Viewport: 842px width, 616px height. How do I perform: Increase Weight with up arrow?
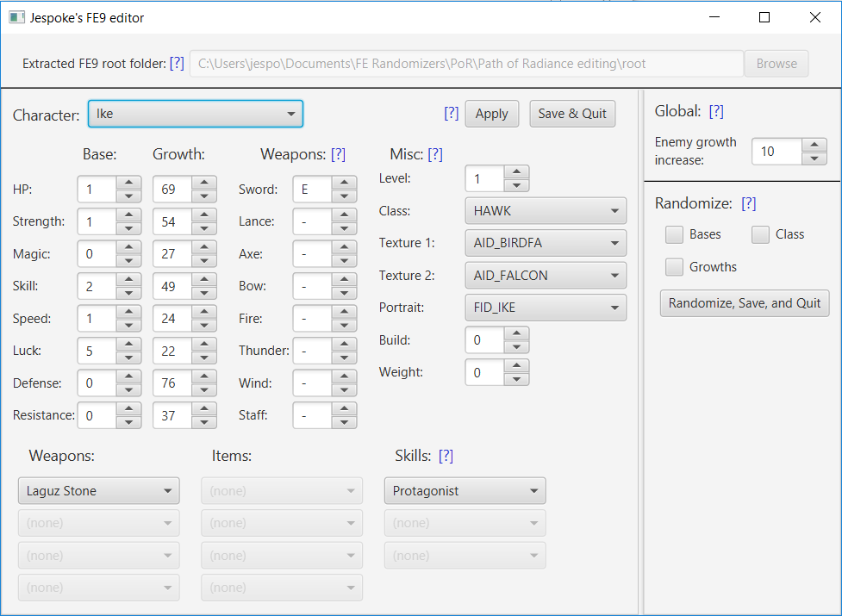pyautogui.click(x=516, y=365)
